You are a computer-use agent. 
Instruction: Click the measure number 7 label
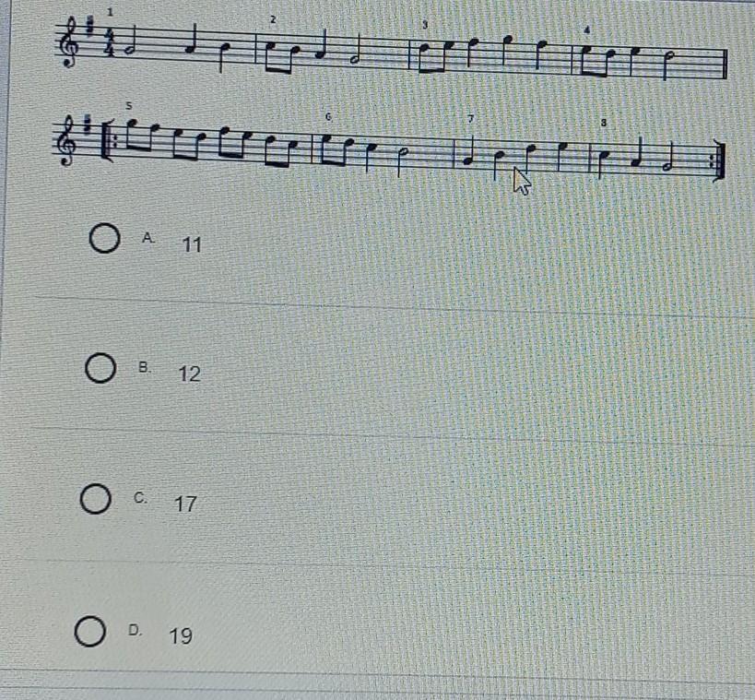[x=471, y=119]
